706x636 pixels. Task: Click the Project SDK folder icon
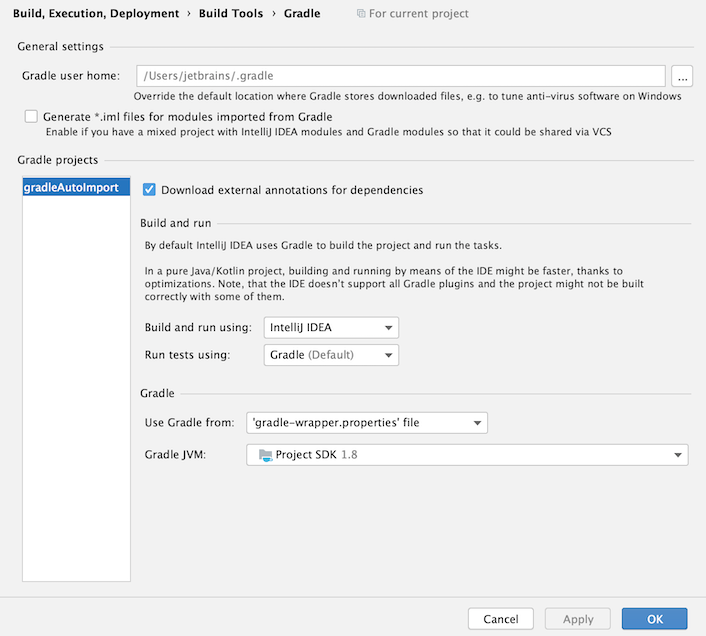pos(265,455)
